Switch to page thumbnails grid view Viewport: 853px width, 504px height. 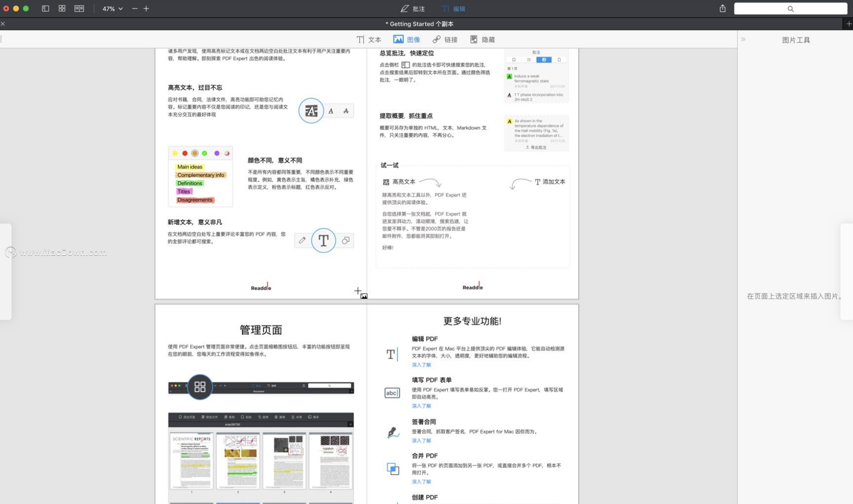pyautogui.click(x=62, y=9)
